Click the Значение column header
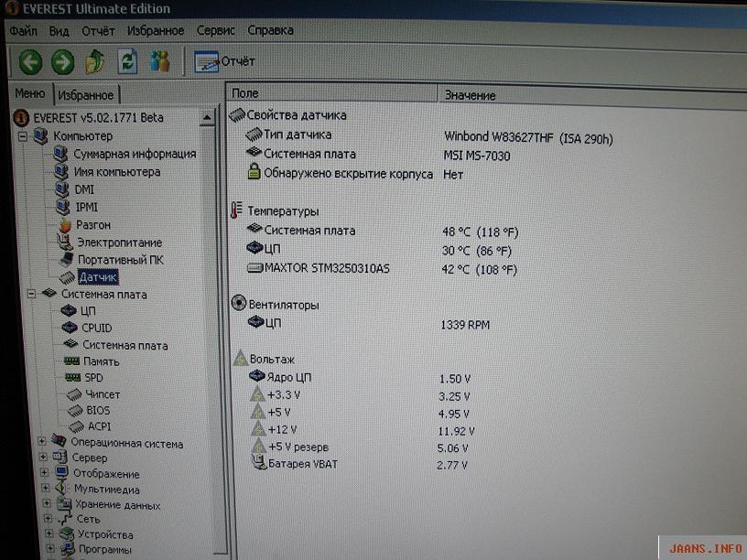Image resolution: width=747 pixels, height=560 pixels. pos(592,97)
